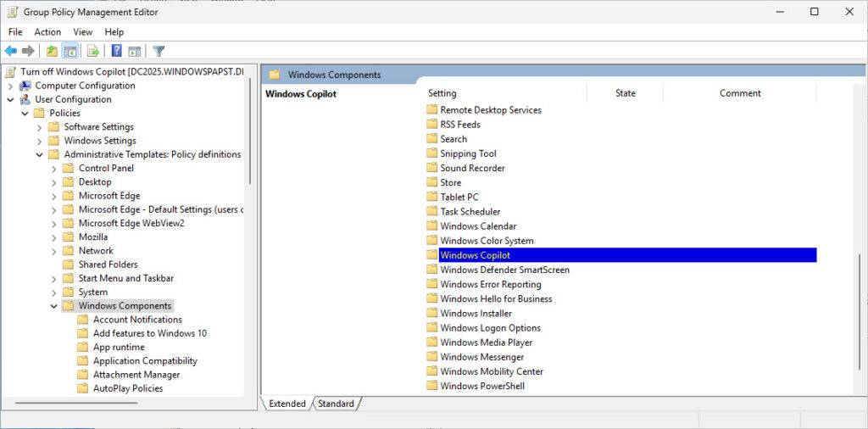Select Account Notifications tree item

coord(137,320)
